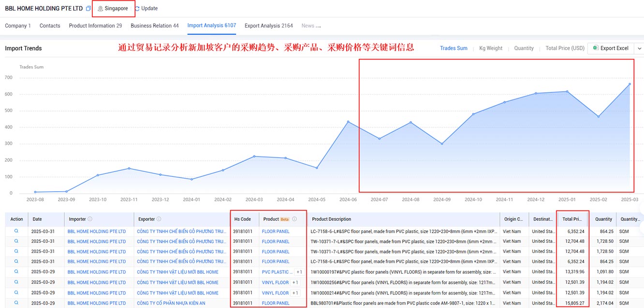View details of 1W10000256 vinyl floor row

pos(16,282)
